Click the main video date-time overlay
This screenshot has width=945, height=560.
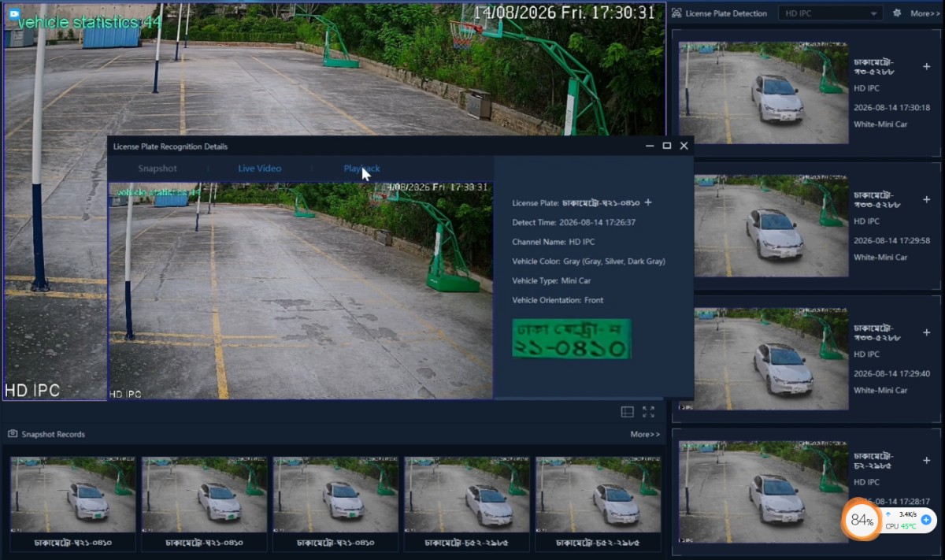tap(564, 13)
